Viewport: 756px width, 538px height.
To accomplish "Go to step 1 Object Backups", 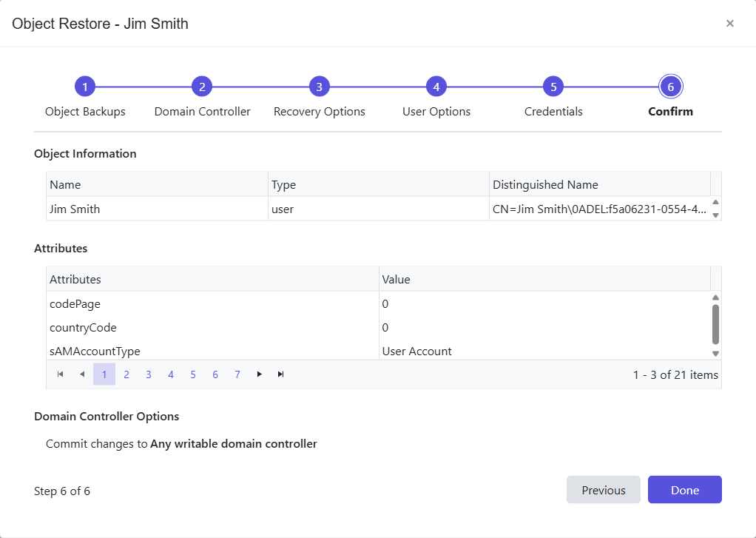I will 85,86.
